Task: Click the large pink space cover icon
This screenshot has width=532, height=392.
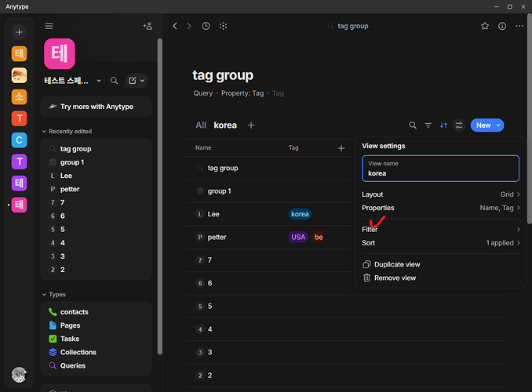Action: pyautogui.click(x=60, y=53)
